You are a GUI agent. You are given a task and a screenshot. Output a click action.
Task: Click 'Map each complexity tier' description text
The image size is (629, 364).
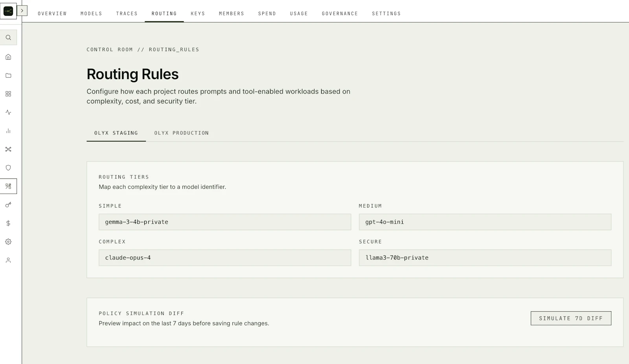(162, 187)
